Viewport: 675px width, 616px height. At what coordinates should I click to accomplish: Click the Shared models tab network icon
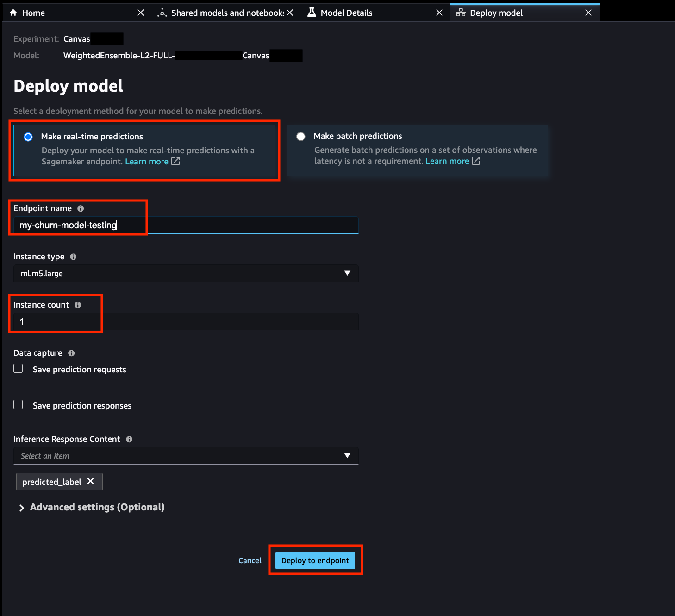point(162,13)
